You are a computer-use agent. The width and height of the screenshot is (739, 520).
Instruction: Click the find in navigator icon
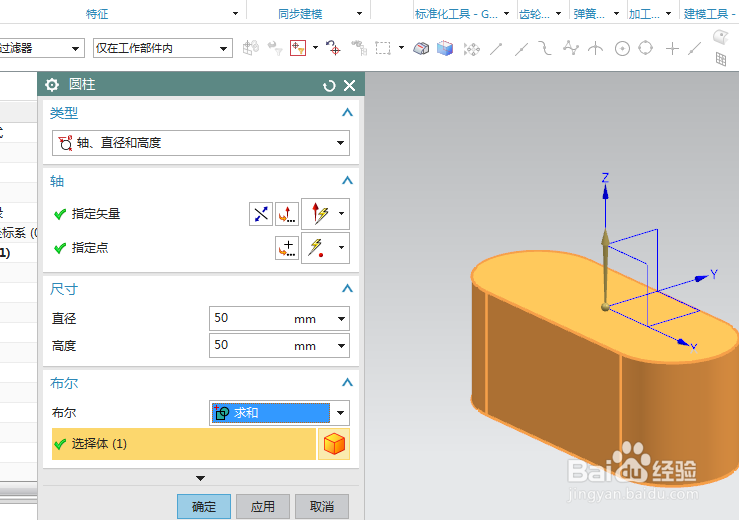point(359,48)
